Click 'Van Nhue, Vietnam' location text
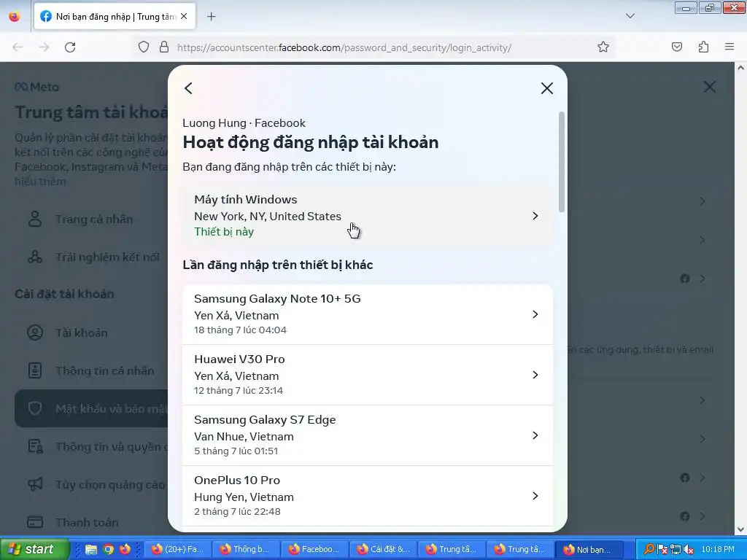This screenshot has height=560, width=747. (x=244, y=437)
